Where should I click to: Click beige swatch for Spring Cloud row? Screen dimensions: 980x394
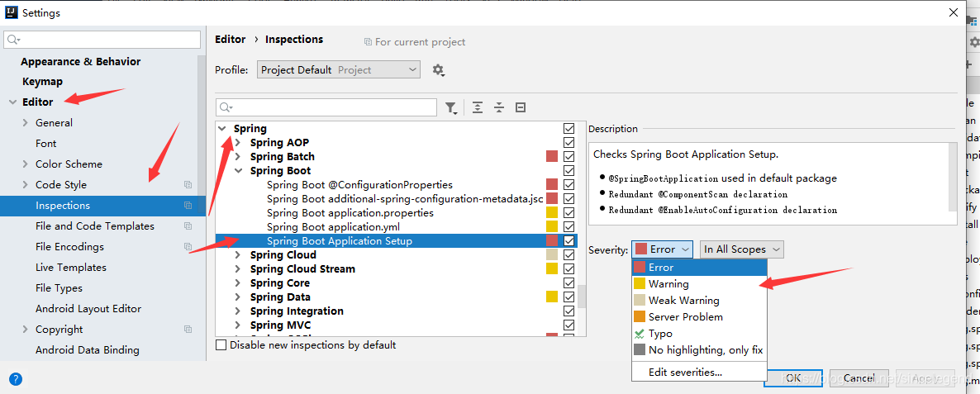(551, 254)
